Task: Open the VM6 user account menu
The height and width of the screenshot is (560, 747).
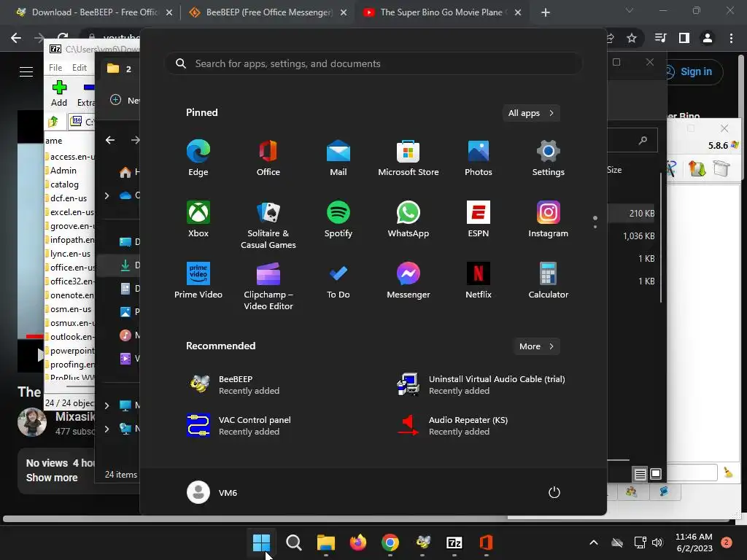Action: (212, 492)
